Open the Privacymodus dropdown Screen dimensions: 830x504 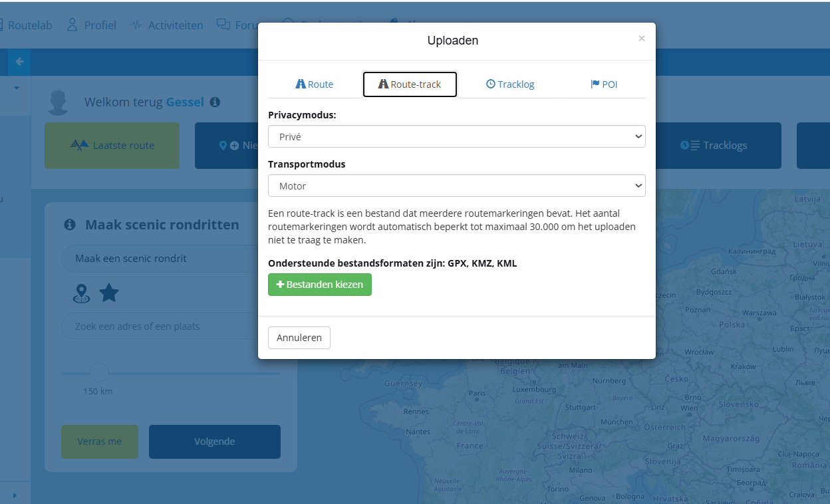[457, 136]
